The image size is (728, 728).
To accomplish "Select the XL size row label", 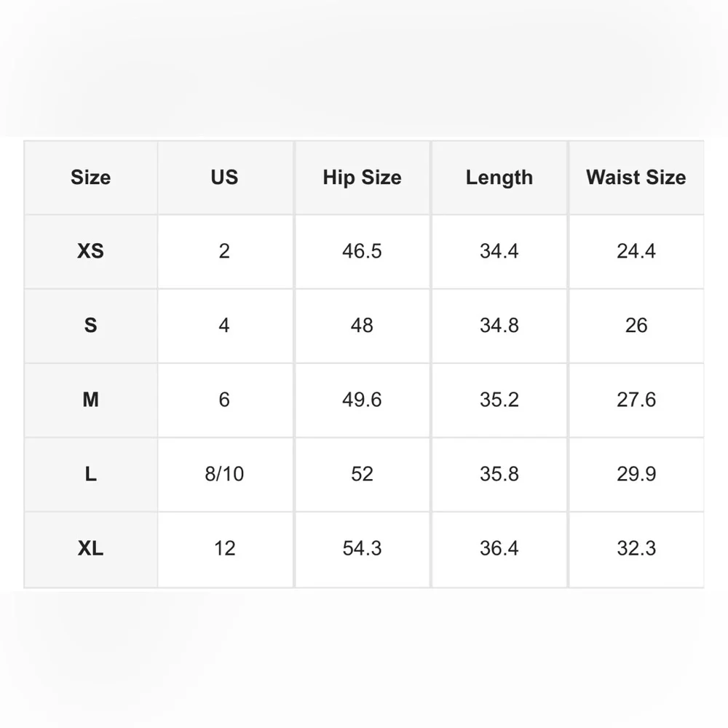I will (91, 548).
